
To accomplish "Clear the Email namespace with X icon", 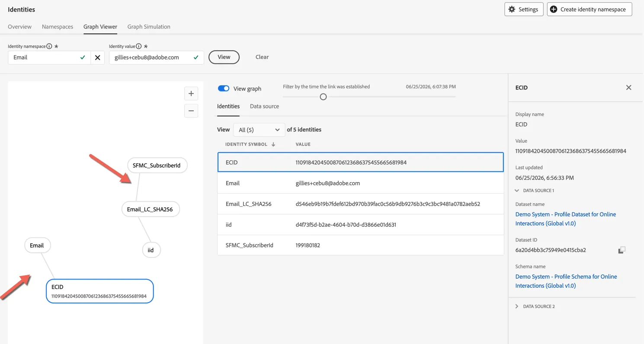I will [97, 58].
